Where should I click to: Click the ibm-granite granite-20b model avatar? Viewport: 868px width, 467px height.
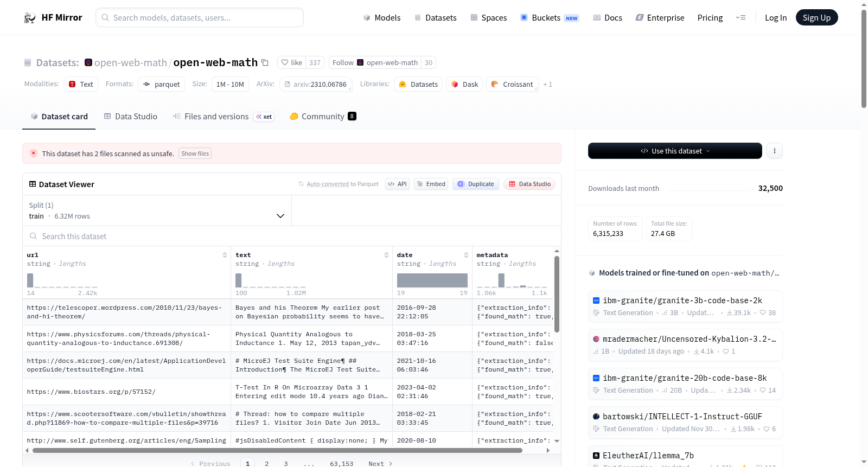[596, 378]
